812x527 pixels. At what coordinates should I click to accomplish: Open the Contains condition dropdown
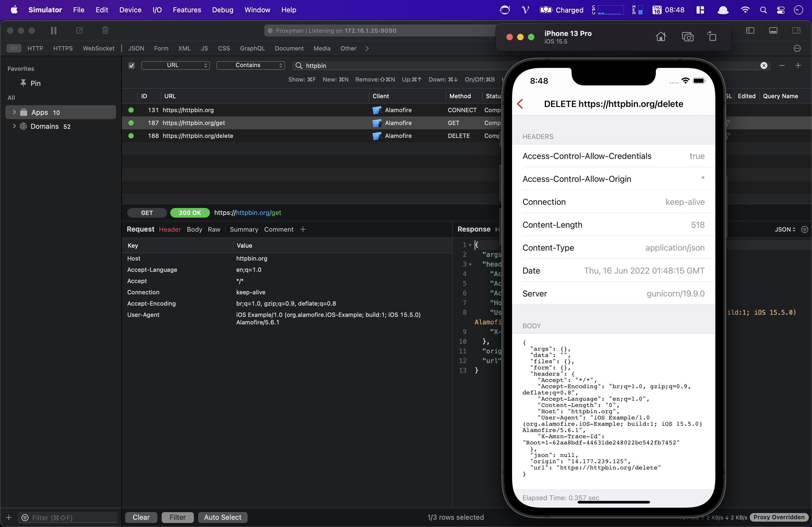(x=251, y=65)
